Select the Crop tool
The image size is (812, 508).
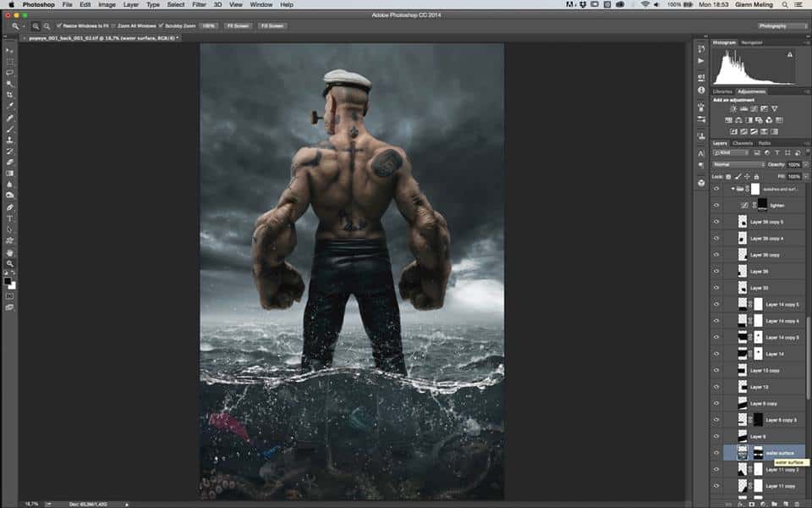click(x=9, y=95)
